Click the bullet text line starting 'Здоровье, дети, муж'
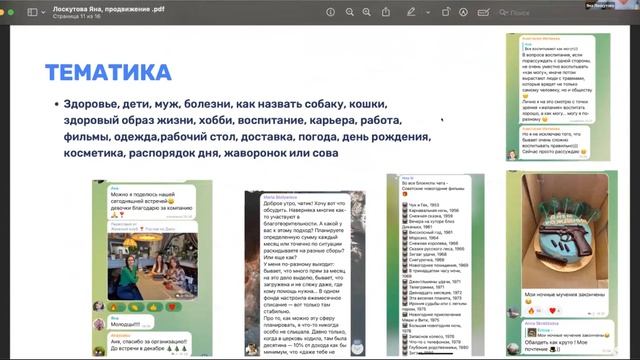This screenshot has height=360, width=640. click(225, 104)
